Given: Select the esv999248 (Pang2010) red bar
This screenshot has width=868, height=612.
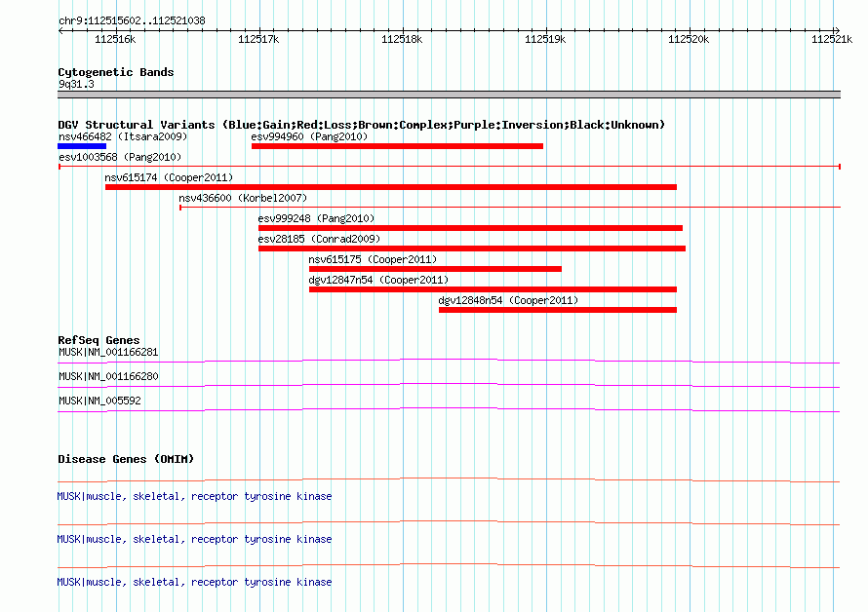Looking at the screenshot, I should (x=470, y=228).
